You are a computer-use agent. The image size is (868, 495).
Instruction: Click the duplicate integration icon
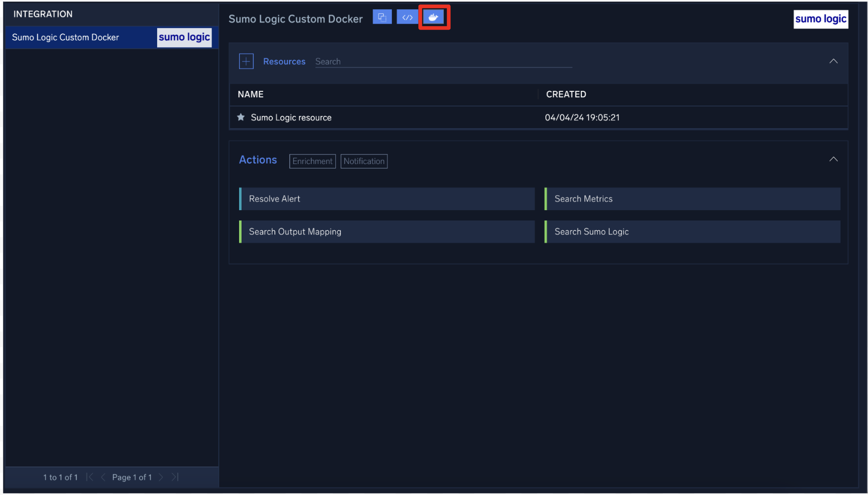pyautogui.click(x=382, y=17)
